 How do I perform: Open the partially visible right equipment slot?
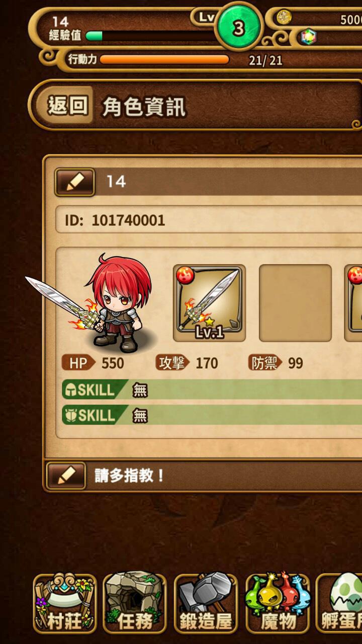pyautogui.click(x=353, y=303)
